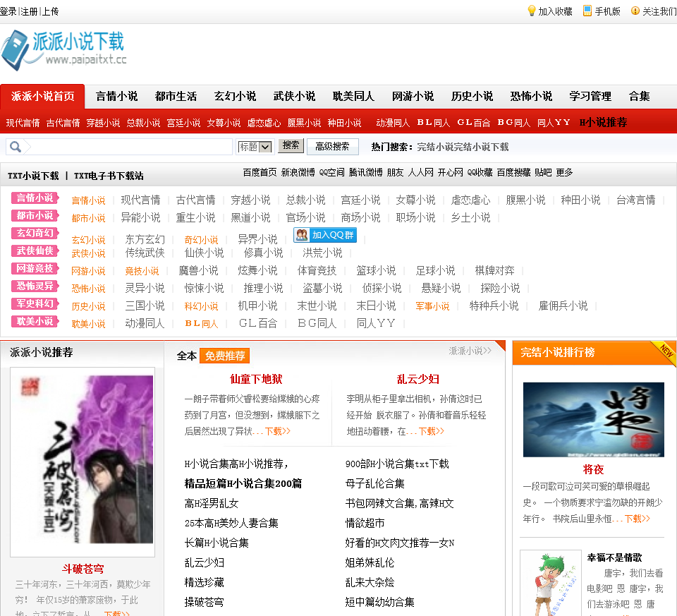Click the 手机版 phone icon
The image size is (677, 616).
(x=587, y=11)
